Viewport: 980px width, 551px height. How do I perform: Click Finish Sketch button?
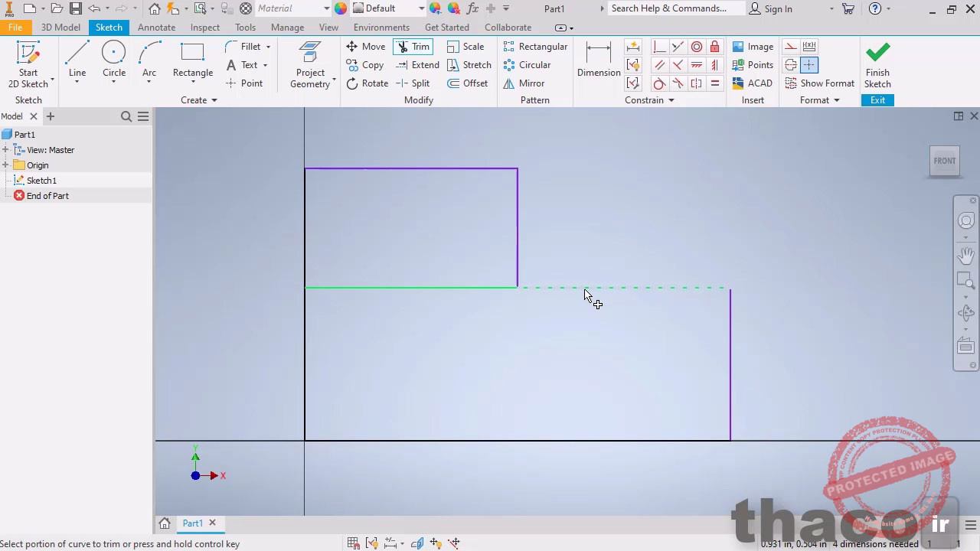(877, 65)
